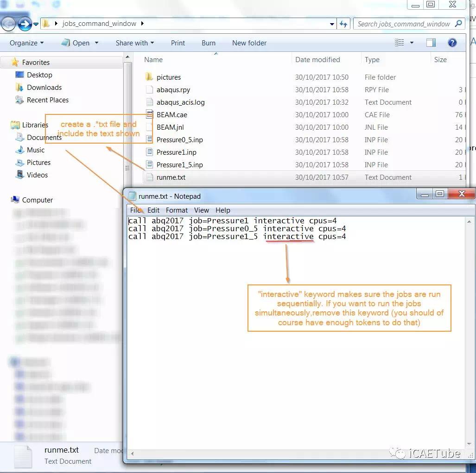476x473 pixels.
Task: Click the Pressure1_5.inp file icon
Action: pyautogui.click(x=149, y=164)
